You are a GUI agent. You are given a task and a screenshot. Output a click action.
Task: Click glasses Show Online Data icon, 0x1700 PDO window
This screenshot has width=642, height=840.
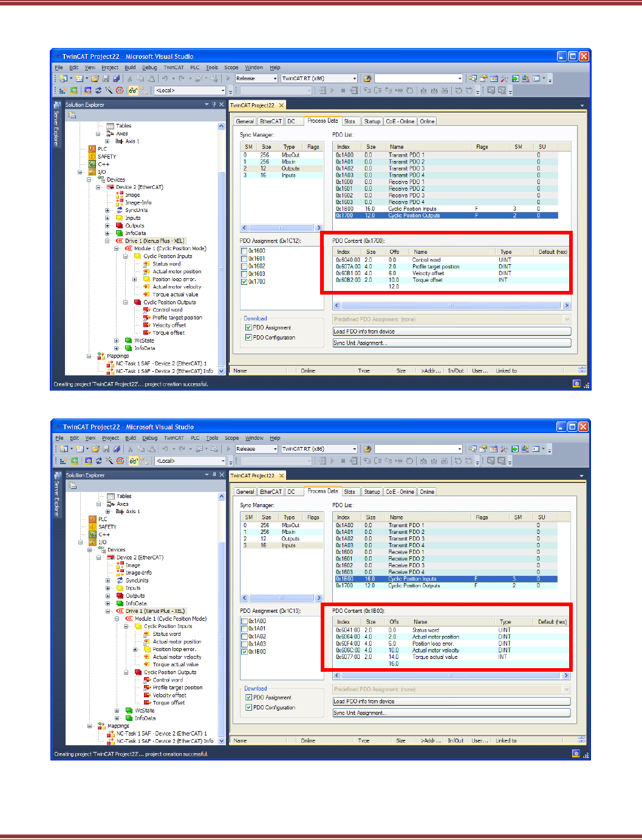(133, 90)
